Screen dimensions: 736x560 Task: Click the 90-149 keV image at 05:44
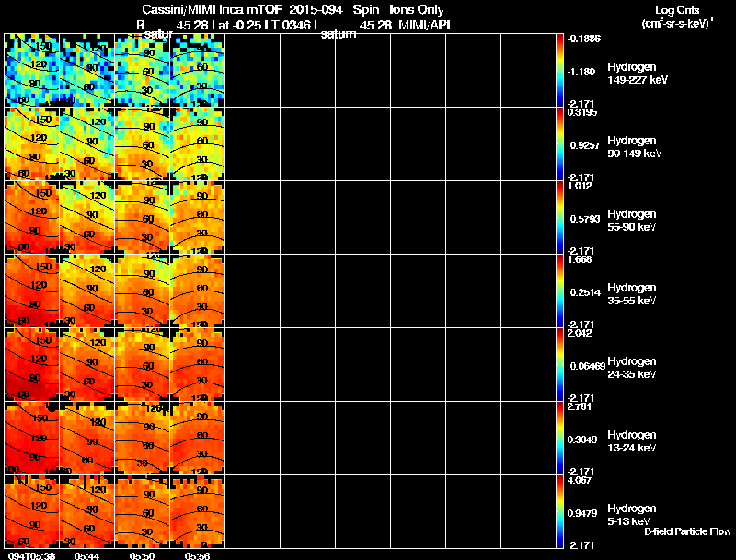coord(86,144)
